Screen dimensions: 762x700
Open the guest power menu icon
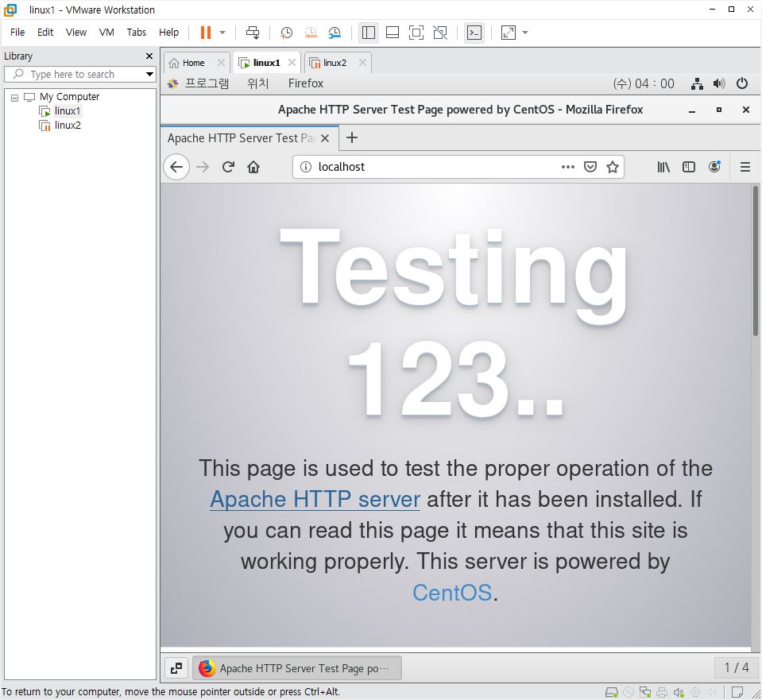coord(742,83)
